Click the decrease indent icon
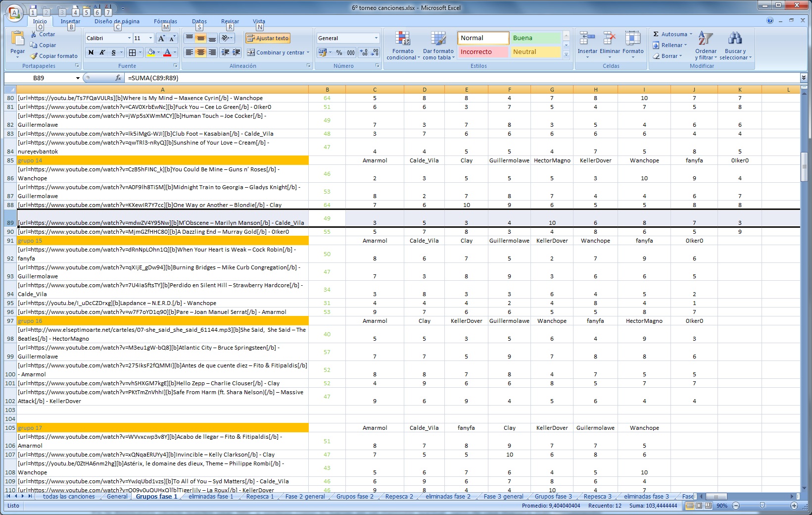Viewport: 812px width, 515px height. (x=226, y=52)
